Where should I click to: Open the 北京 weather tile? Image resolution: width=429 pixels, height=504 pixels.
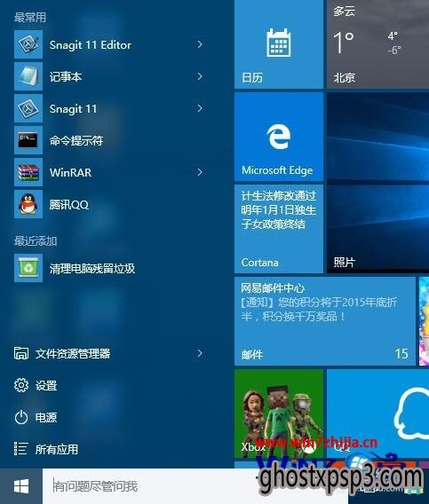(x=377, y=44)
